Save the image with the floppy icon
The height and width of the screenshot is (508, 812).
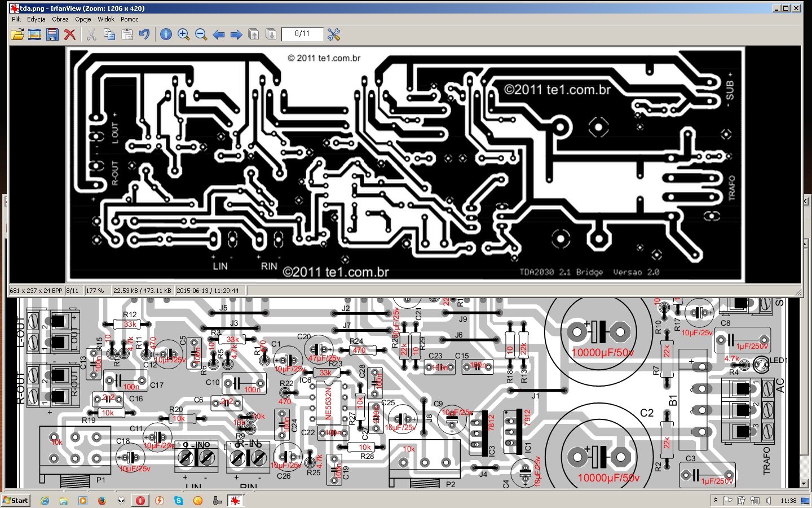pyautogui.click(x=52, y=34)
